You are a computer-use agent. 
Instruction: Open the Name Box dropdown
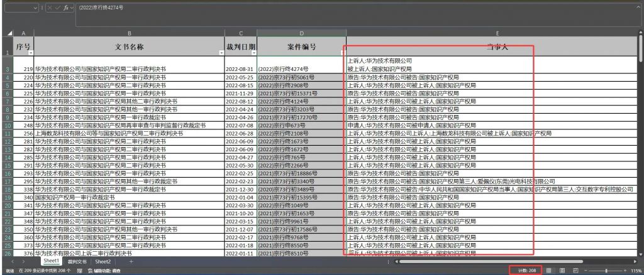click(x=35, y=8)
